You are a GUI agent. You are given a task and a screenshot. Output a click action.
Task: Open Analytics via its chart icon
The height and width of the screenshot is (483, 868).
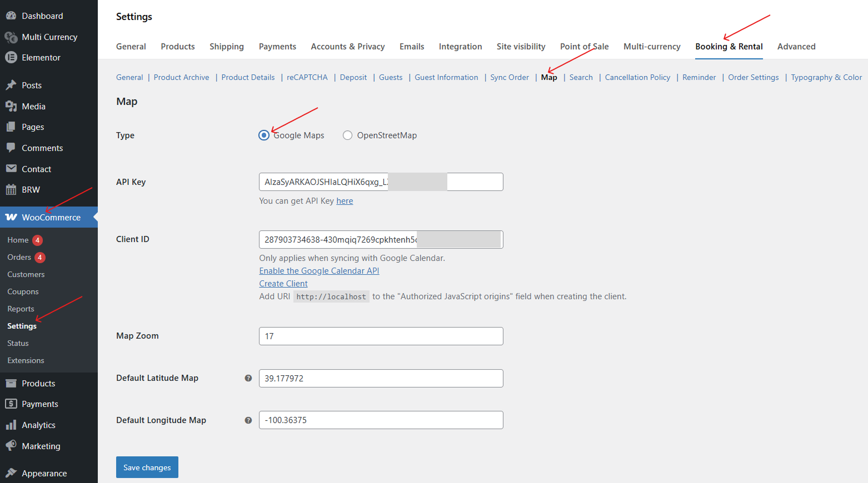coord(11,425)
